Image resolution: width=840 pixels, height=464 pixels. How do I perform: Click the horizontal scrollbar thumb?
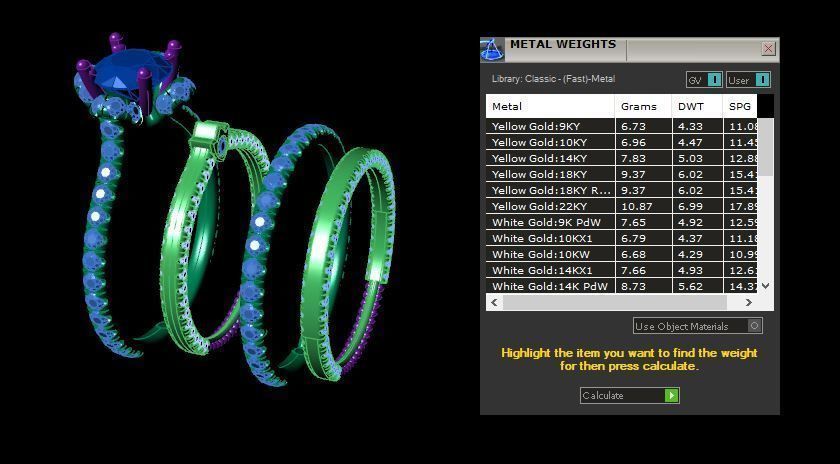coord(614,303)
